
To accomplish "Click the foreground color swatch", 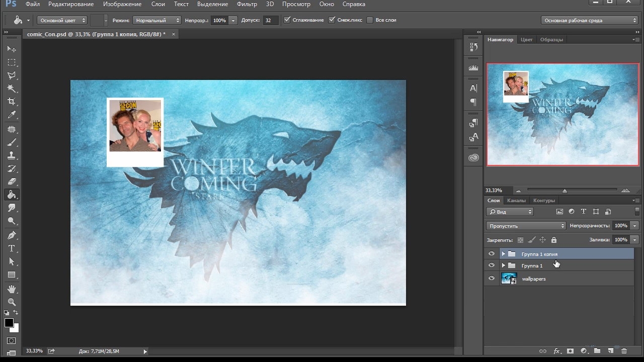I will tap(9, 323).
